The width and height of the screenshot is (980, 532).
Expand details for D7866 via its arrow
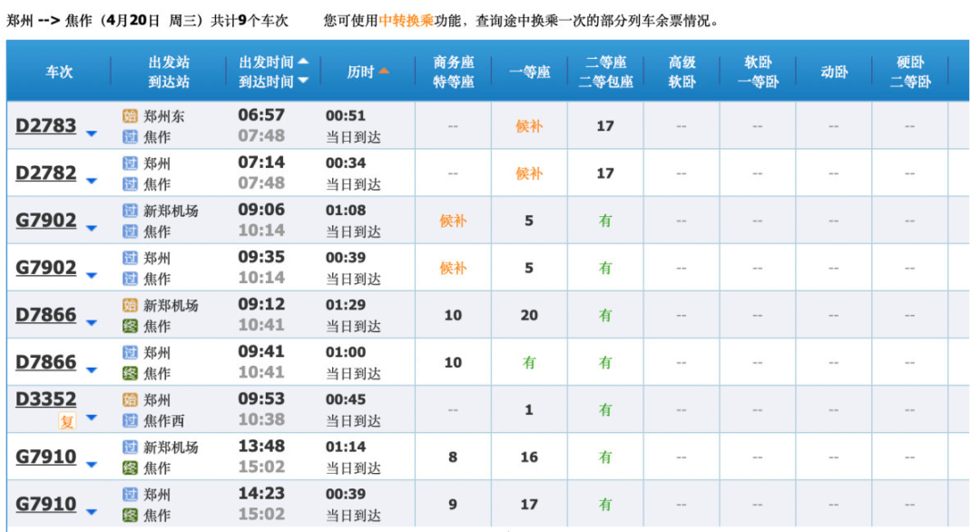[91, 323]
